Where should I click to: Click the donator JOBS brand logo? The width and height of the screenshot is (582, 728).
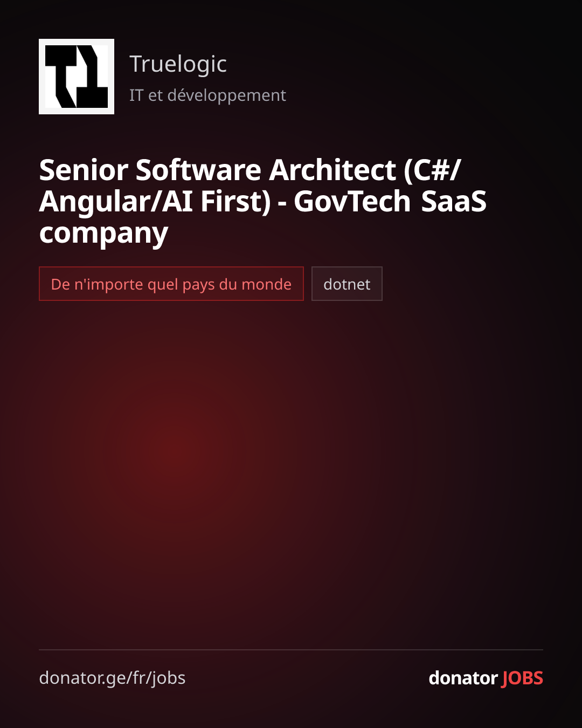tap(486, 678)
